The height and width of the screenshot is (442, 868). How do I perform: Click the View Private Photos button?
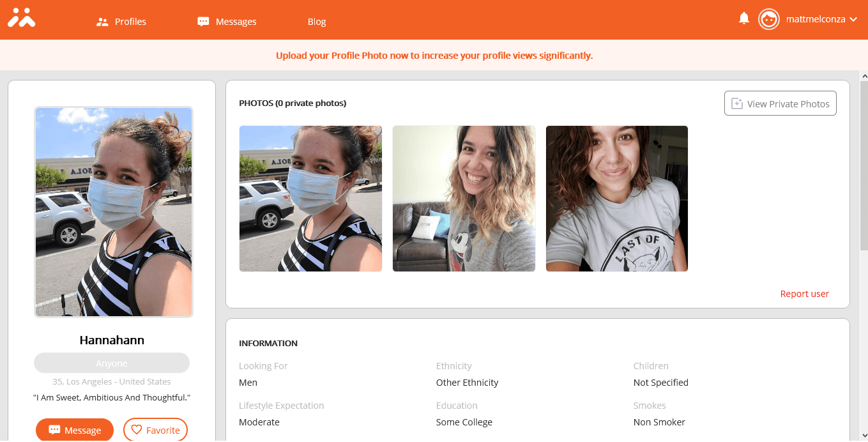pyautogui.click(x=780, y=103)
